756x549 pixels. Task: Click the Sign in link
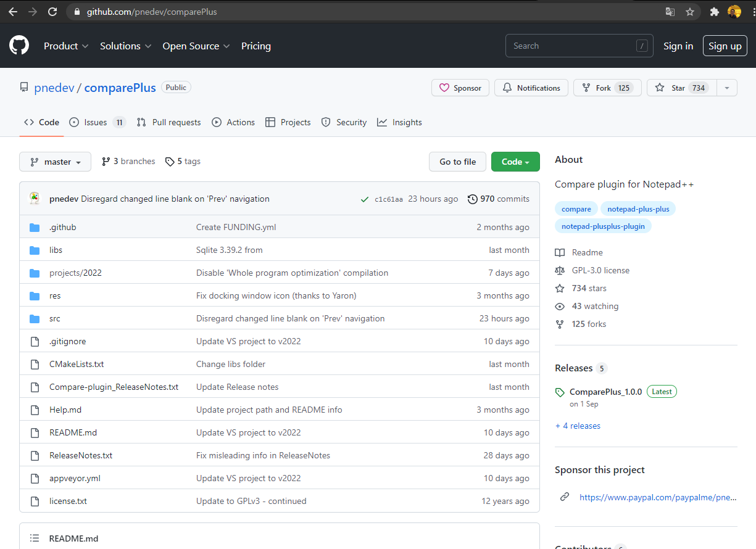point(678,46)
